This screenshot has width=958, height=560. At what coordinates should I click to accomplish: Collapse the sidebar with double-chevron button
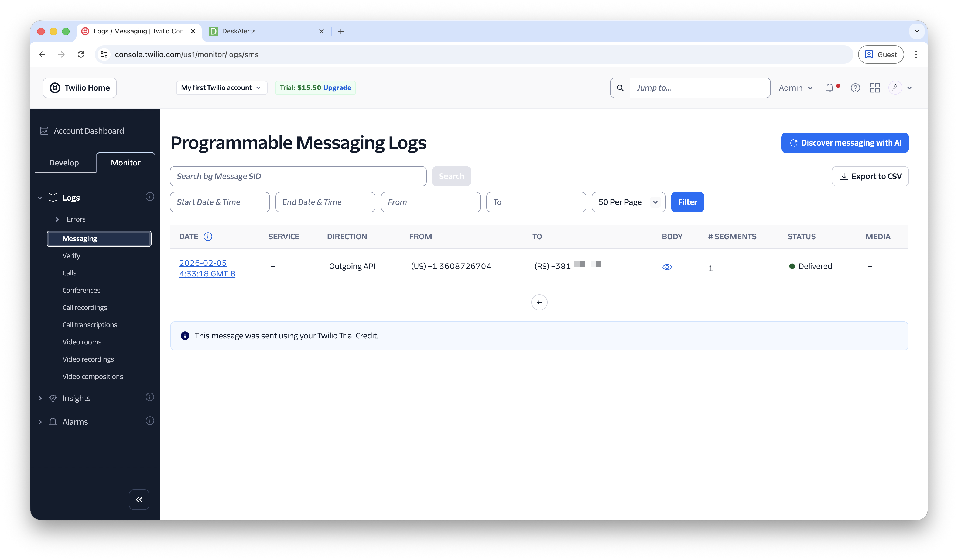point(139,500)
